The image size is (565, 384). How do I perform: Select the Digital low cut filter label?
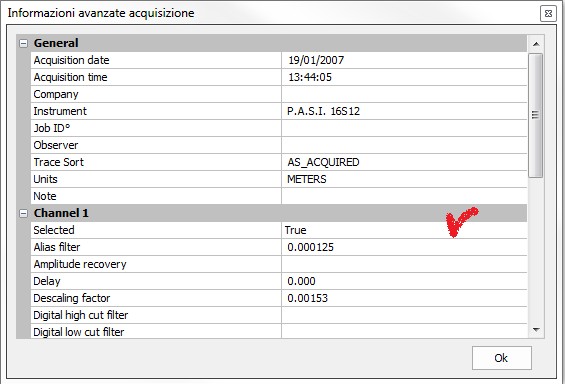pos(79,332)
